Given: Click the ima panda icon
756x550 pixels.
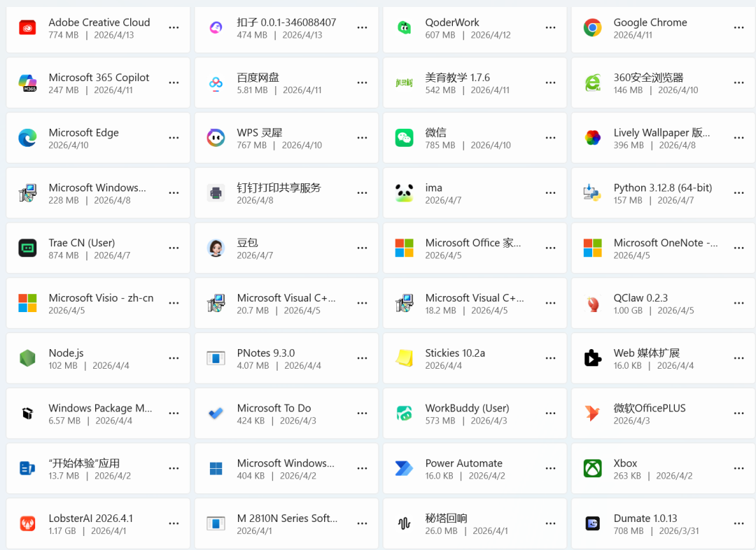Looking at the screenshot, I should click(404, 193).
